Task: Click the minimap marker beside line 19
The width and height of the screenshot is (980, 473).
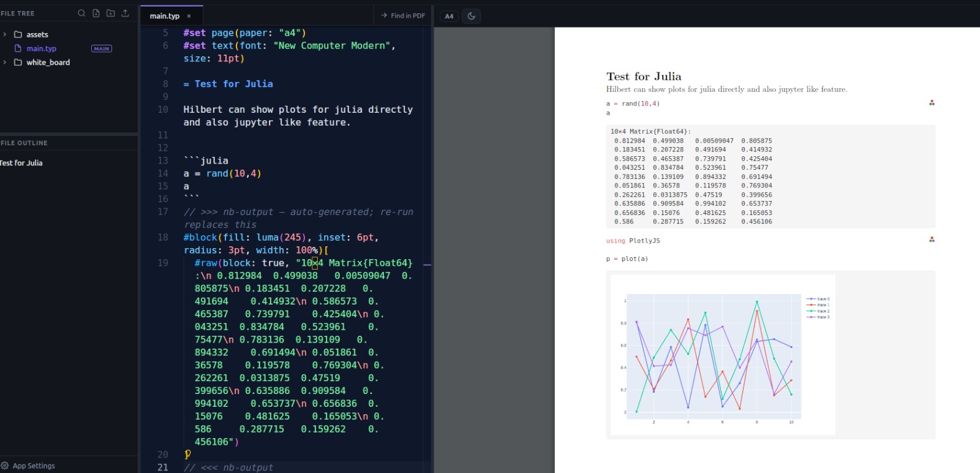Action: tap(427, 265)
